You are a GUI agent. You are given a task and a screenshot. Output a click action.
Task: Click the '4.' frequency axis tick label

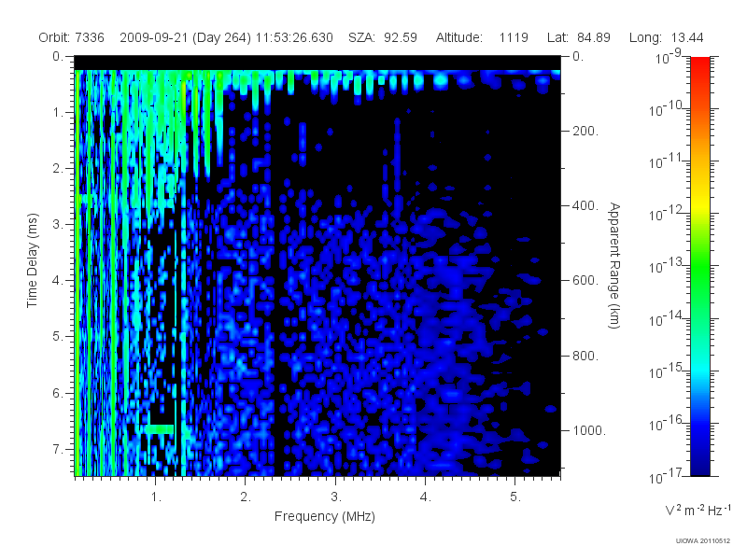coord(426,497)
